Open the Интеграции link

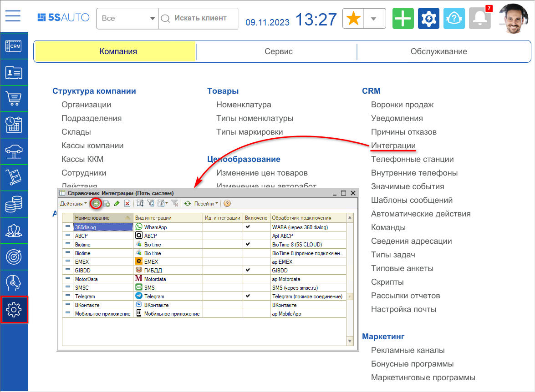pyautogui.click(x=393, y=146)
